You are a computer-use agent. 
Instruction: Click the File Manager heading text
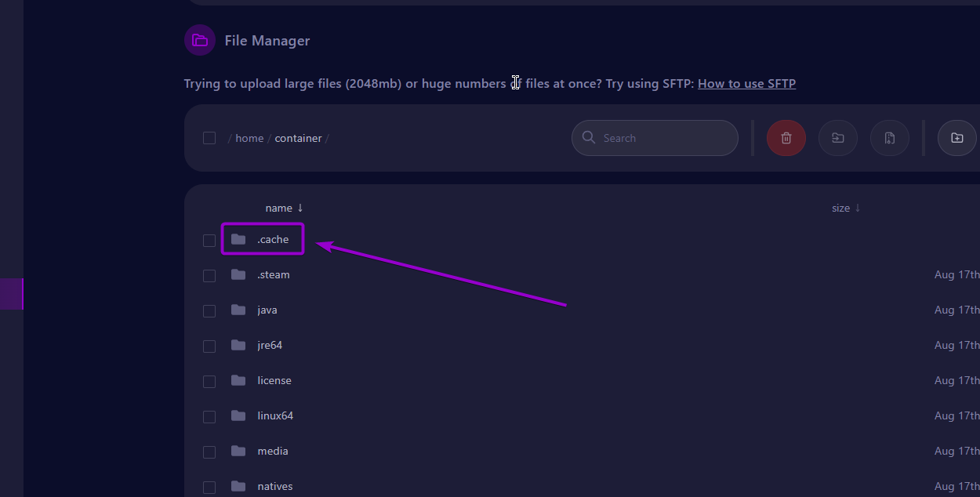(267, 41)
